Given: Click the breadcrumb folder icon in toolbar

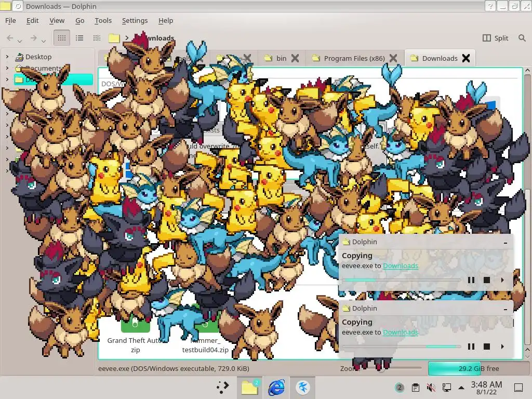Looking at the screenshot, I should coord(114,38).
